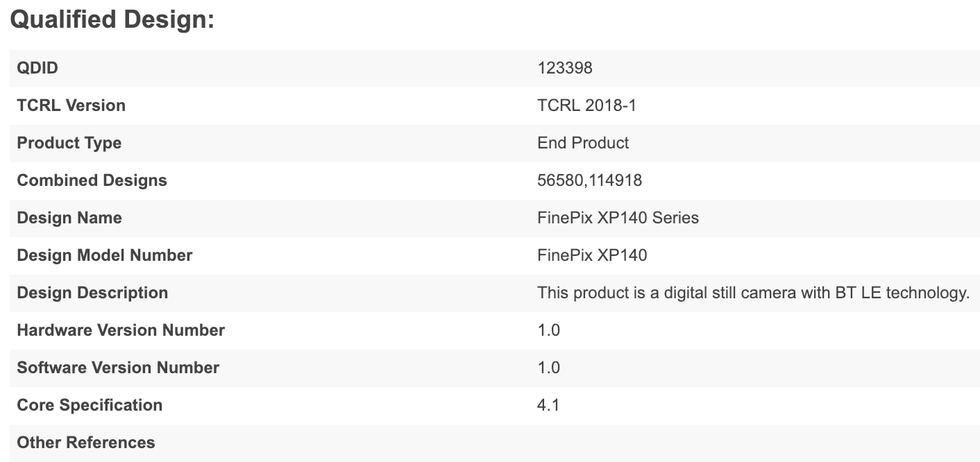The width and height of the screenshot is (980, 462).
Task: Select the FinePix XP140 Series value
Action: 618,218
